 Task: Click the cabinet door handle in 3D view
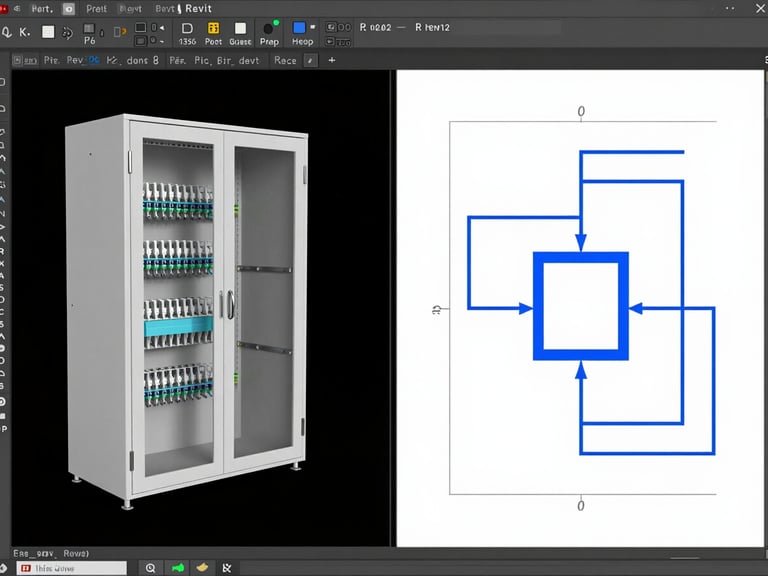[x=231, y=304]
